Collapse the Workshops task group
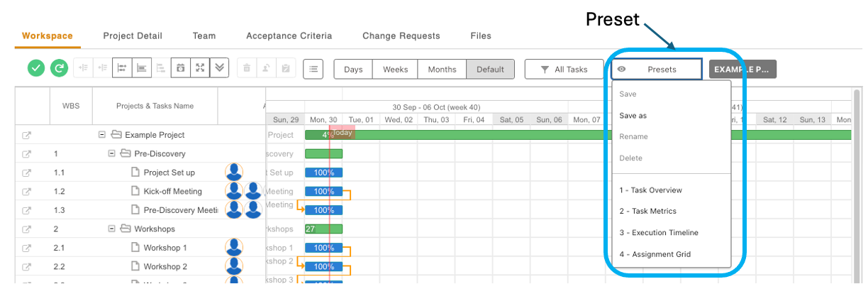The image size is (868, 284). (111, 229)
